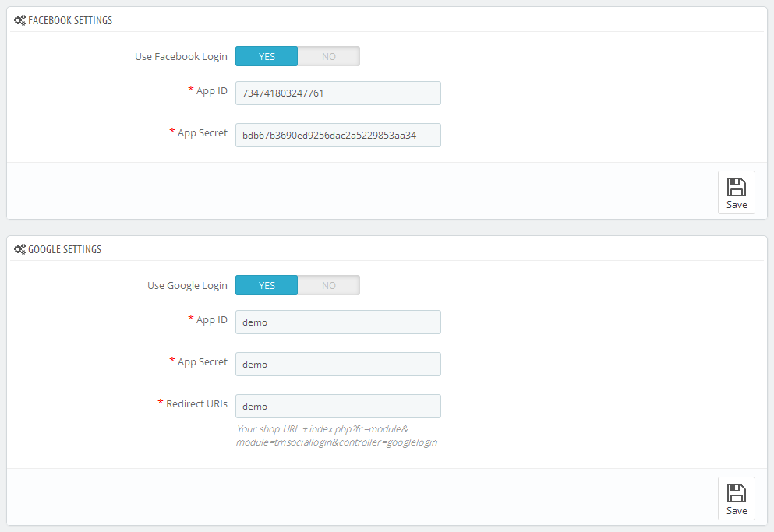
Task: Click the Google App ID label
Action: point(212,320)
